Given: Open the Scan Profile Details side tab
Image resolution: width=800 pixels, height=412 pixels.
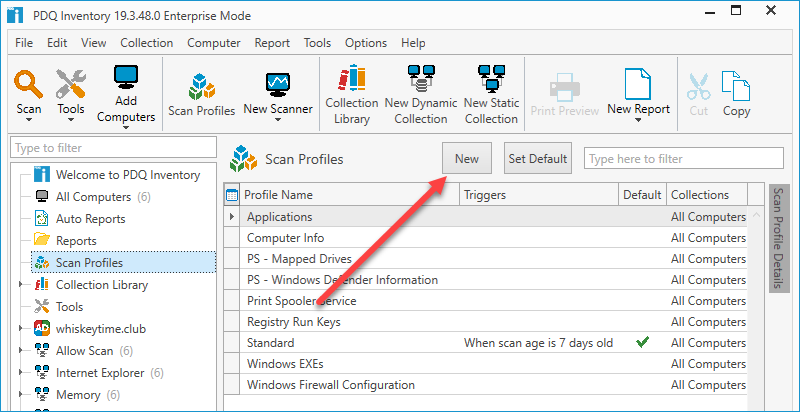Looking at the screenshot, I should pos(779,239).
